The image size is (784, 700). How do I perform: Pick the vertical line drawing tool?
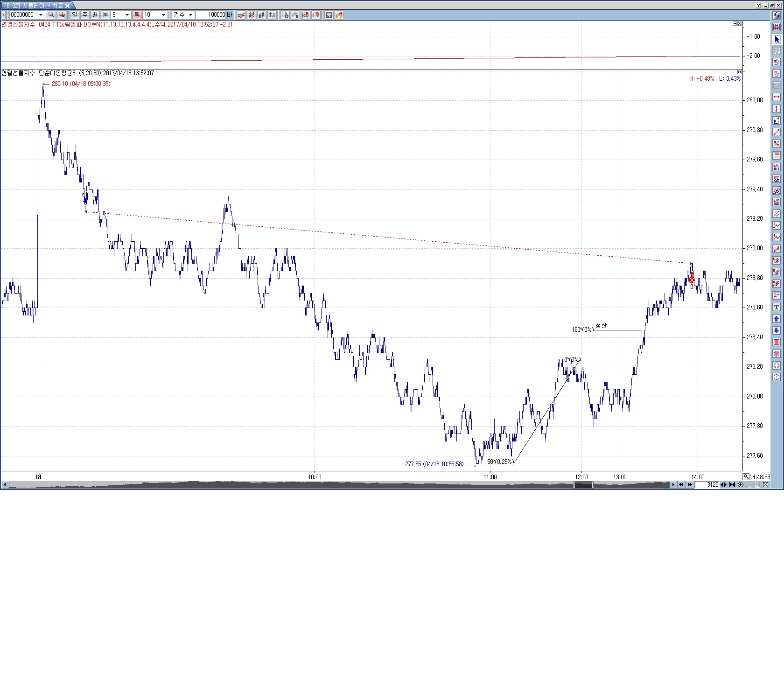coord(777,109)
